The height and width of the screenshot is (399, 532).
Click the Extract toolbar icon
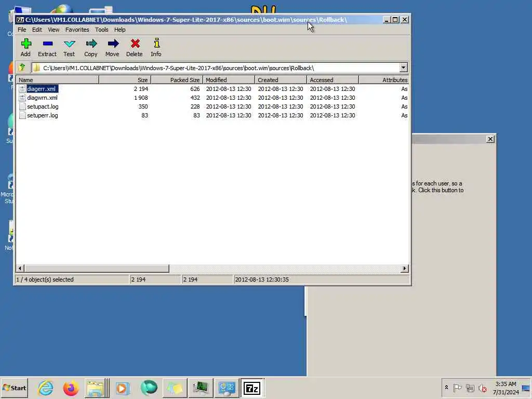click(47, 44)
